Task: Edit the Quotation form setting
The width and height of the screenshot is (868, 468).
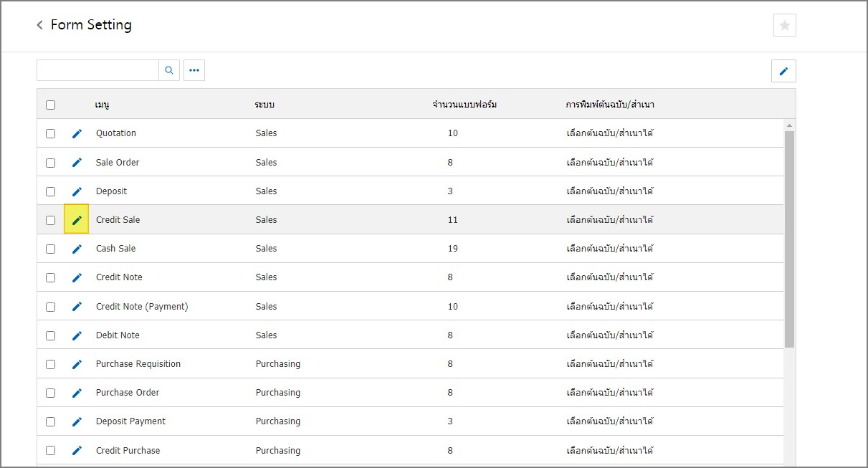Action: (x=77, y=133)
